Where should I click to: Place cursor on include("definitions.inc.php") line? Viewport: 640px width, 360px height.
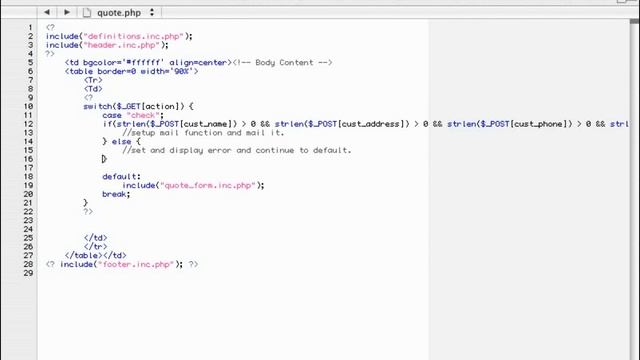pyautogui.click(x=119, y=36)
